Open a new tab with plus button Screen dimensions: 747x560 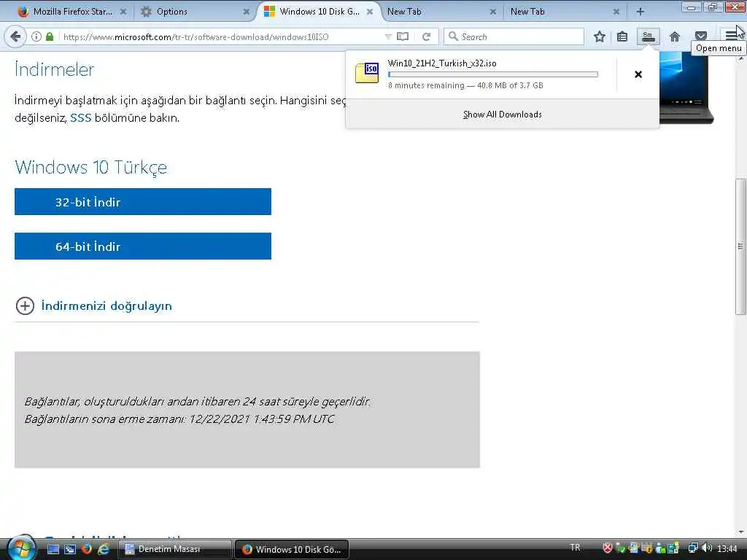(x=640, y=12)
